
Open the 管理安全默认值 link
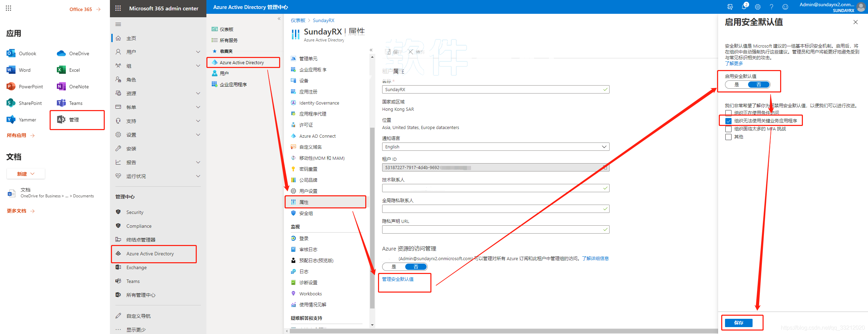[x=398, y=279]
